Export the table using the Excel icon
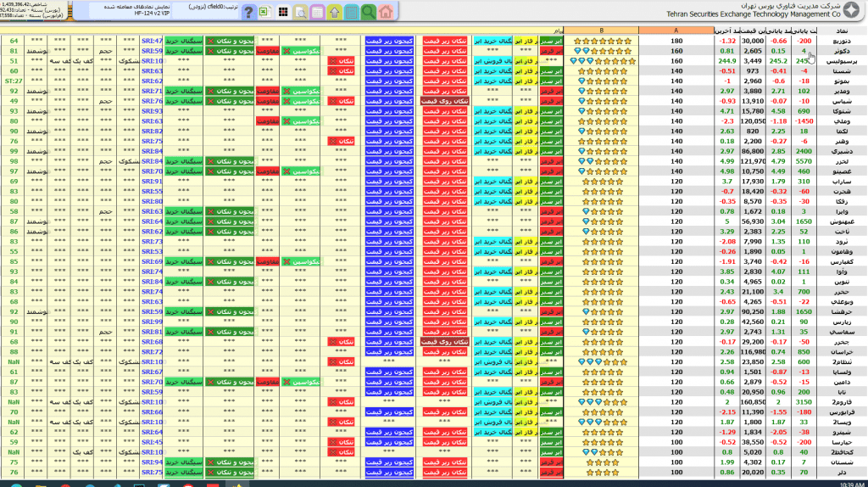This screenshot has height=487, width=868. [265, 12]
